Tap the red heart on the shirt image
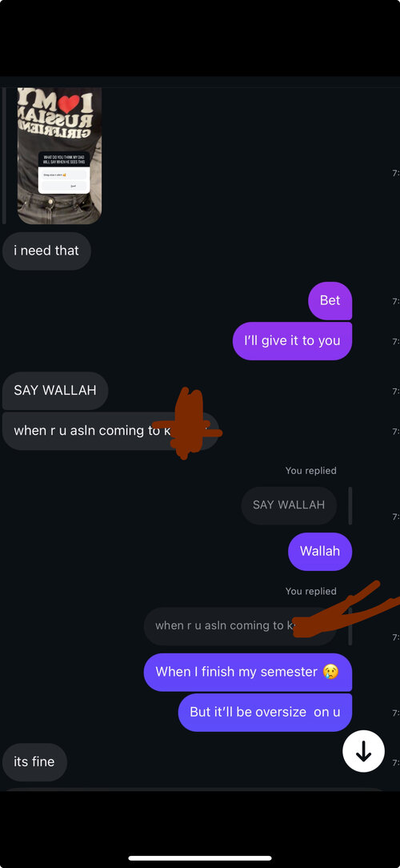The height and width of the screenshot is (868, 400). tap(69, 103)
